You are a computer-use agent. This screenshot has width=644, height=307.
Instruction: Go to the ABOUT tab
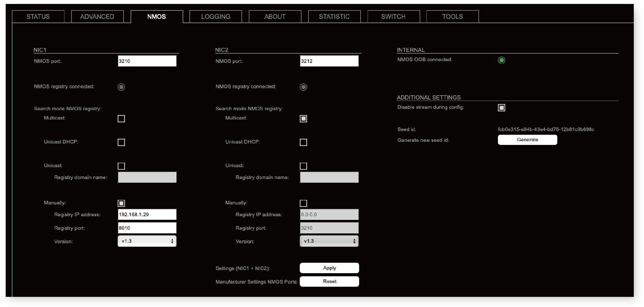coord(275,17)
